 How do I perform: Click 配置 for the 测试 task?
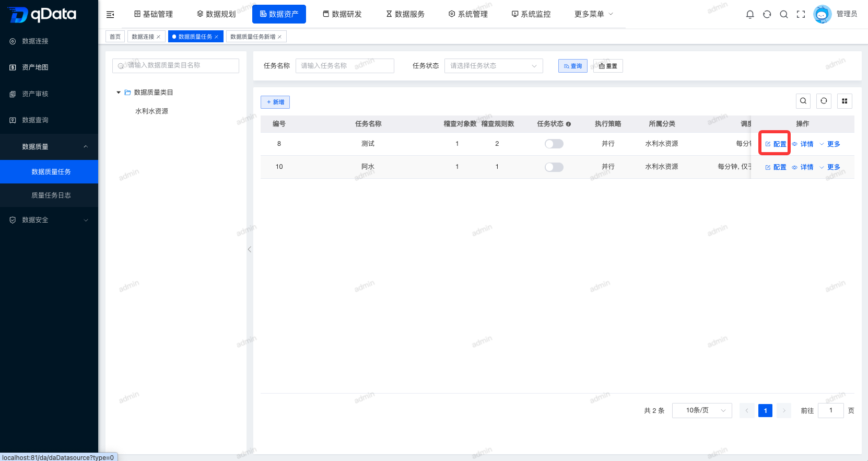pos(776,144)
